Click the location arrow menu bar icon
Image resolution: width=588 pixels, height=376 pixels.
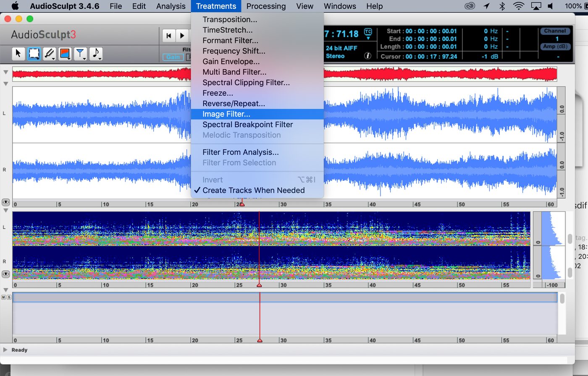click(x=486, y=6)
